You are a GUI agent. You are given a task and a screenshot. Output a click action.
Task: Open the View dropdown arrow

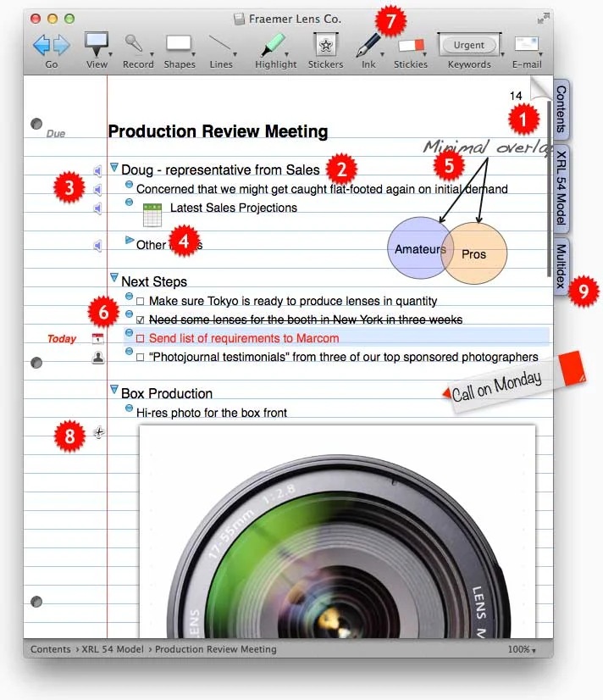[110, 54]
